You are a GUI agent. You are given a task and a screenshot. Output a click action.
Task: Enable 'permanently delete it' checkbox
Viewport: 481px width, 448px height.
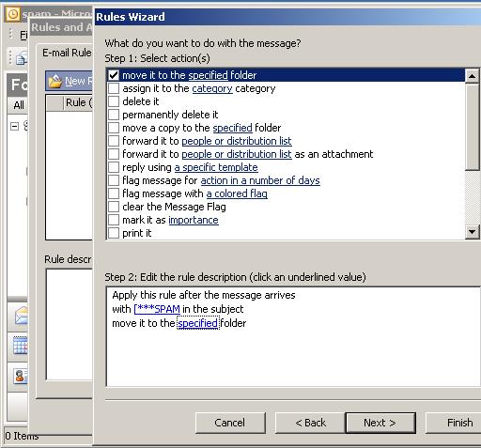(114, 115)
